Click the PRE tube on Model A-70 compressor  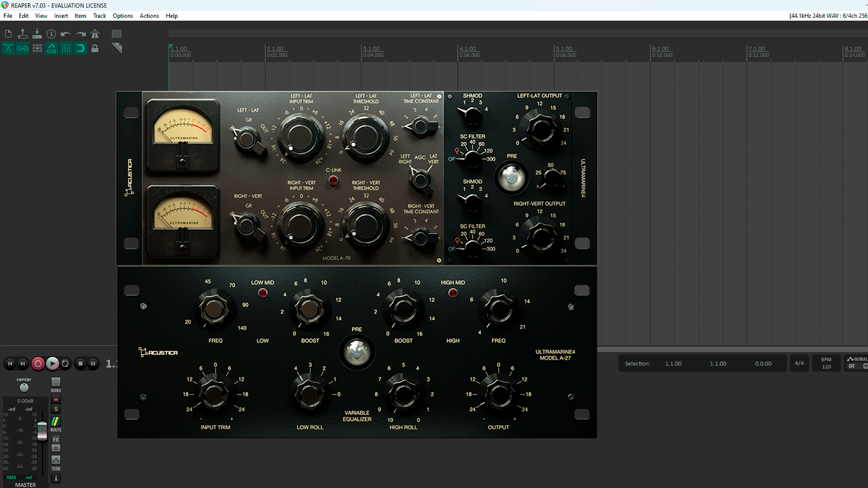(x=512, y=178)
